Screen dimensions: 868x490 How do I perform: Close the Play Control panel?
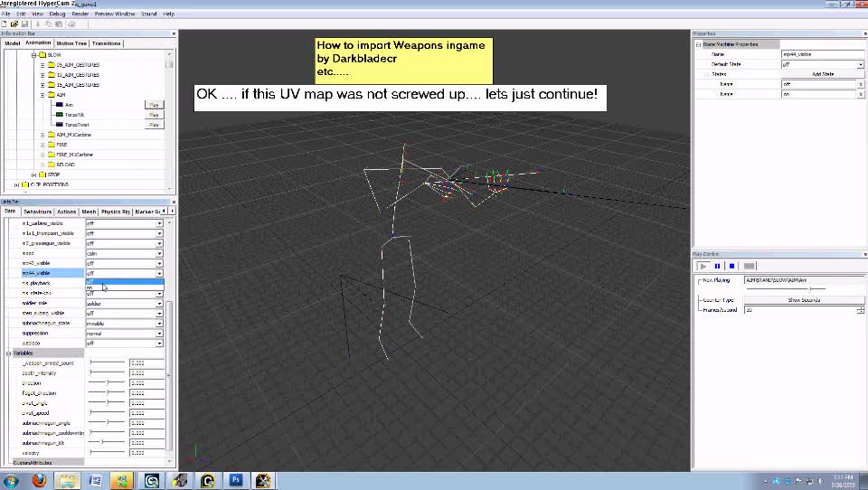[865, 254]
